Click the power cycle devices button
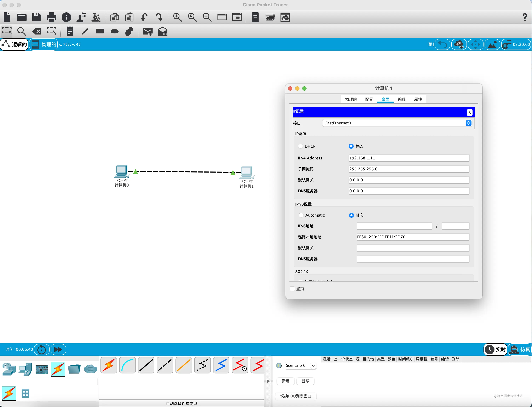Image resolution: width=532 pixels, height=407 pixels. coord(42,349)
